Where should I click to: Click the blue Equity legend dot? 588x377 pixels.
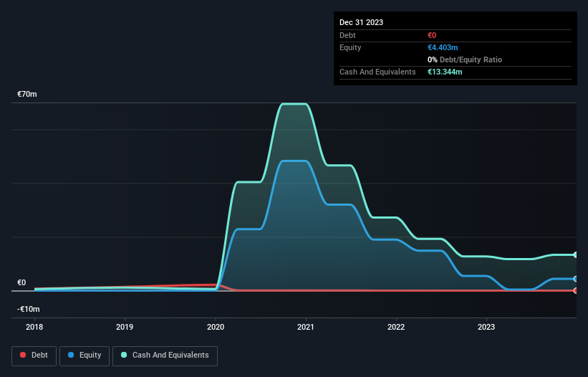(71, 355)
